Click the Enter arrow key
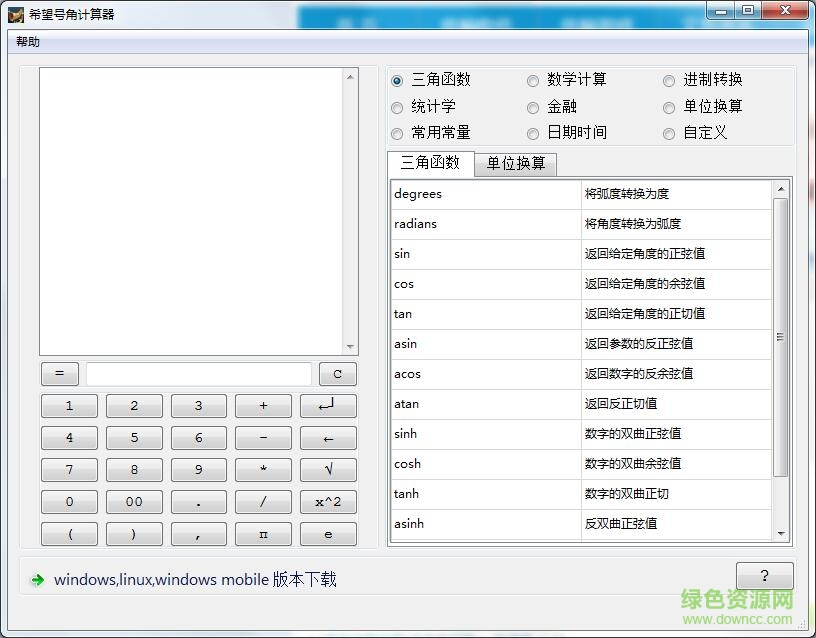Viewport: 816px width, 638px height. click(328, 406)
